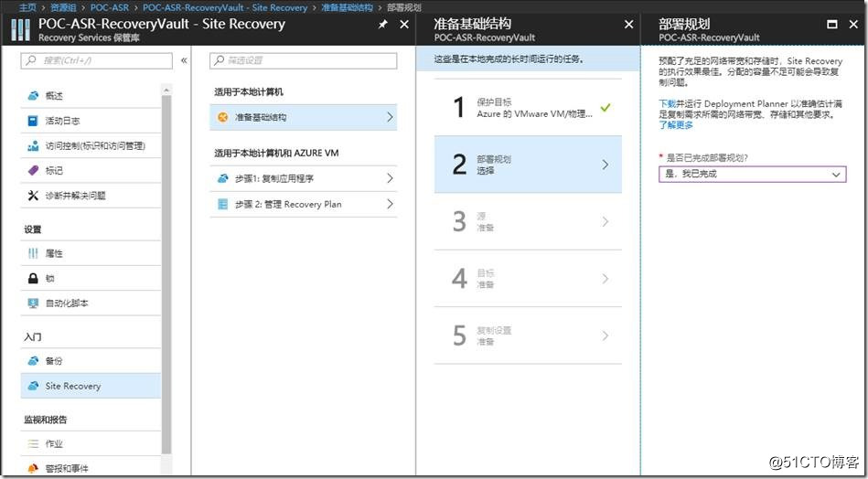The image size is (868, 479).
Task: Open 活动日志 menu item
Action: (x=91, y=121)
